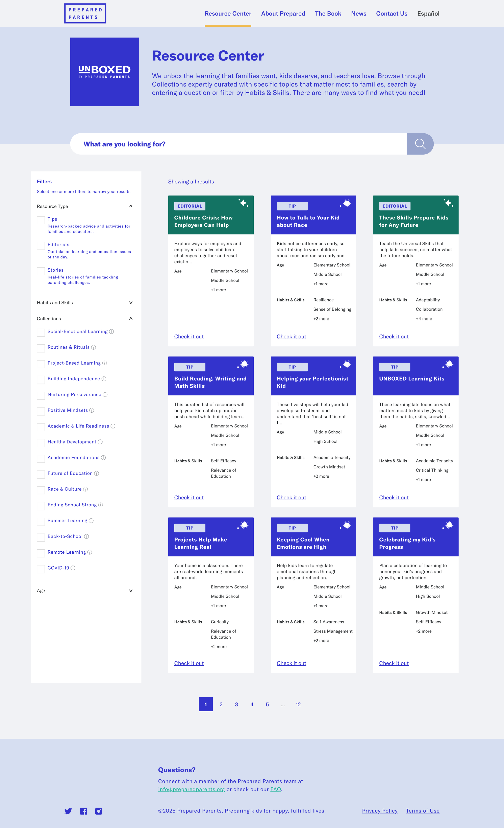
Task: Open the Facebook icon in the footer
Action: pyautogui.click(x=84, y=811)
